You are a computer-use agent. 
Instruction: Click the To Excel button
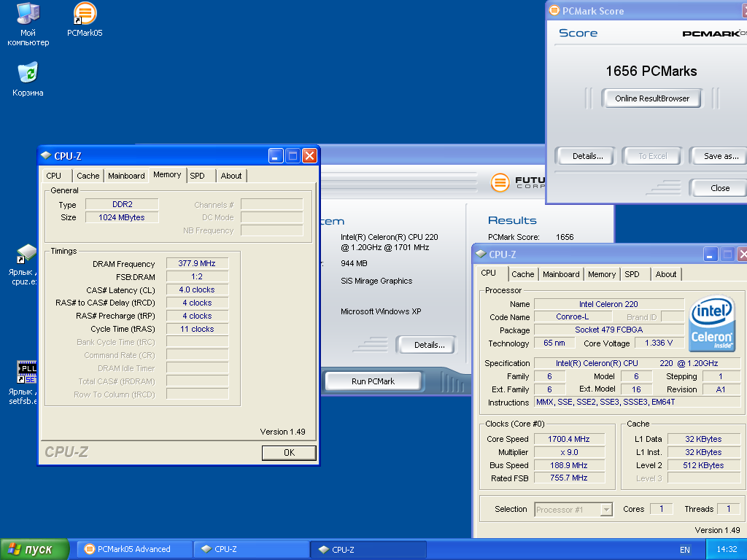tap(653, 156)
